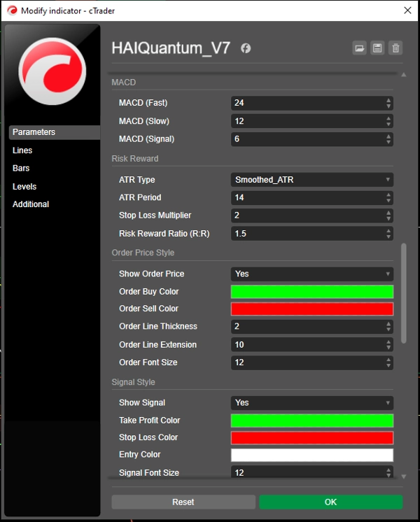Viewport: 420px width, 522px height.
Task: Pick the Order Buy Color swatch
Action: (x=312, y=292)
